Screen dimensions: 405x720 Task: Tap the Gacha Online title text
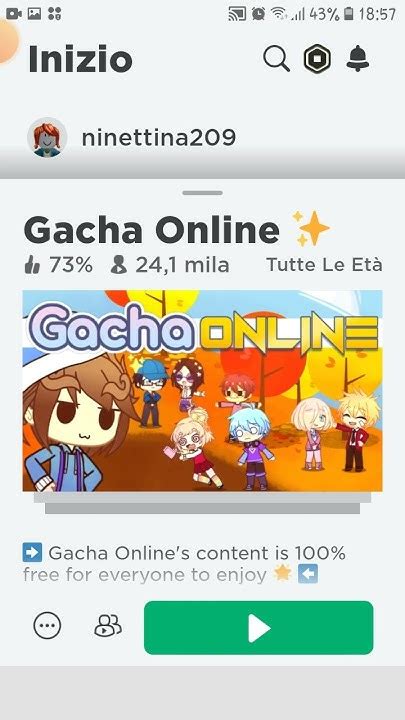click(x=152, y=230)
